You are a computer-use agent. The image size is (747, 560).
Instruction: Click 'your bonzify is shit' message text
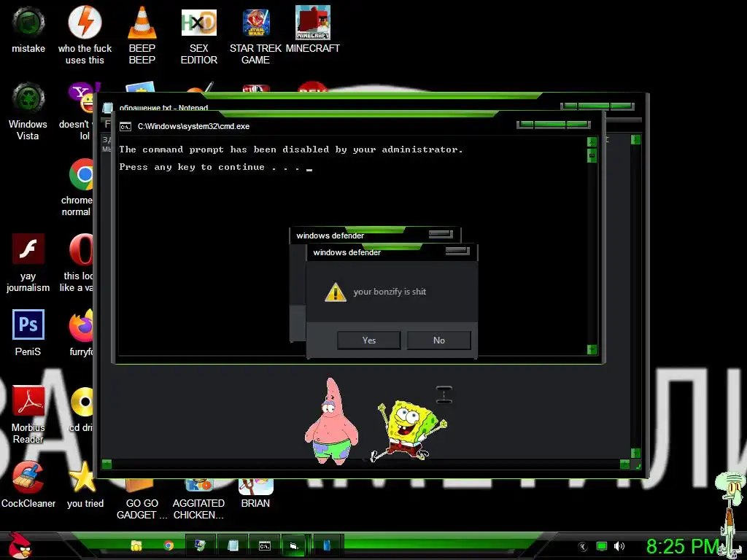(x=390, y=292)
